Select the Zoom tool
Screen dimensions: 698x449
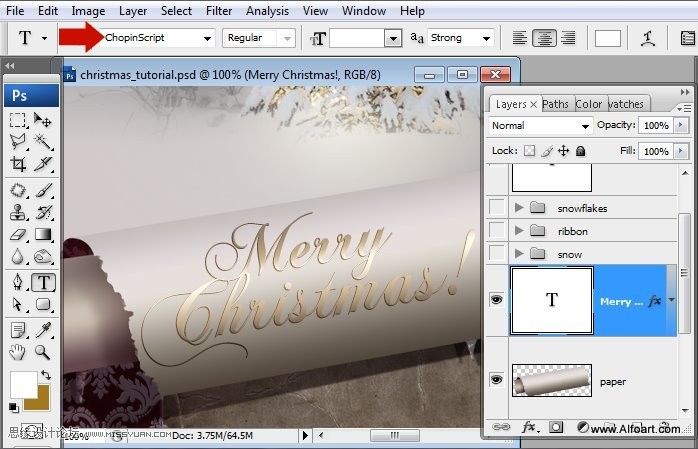point(43,352)
